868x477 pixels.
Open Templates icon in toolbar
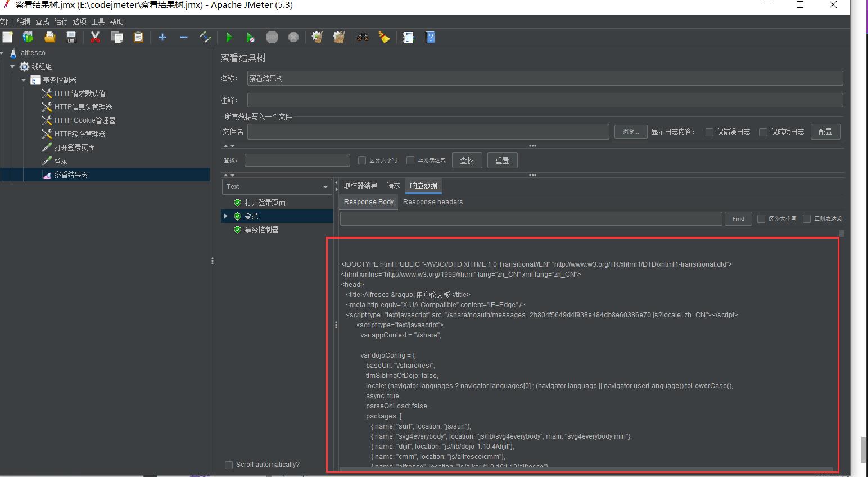(28, 37)
